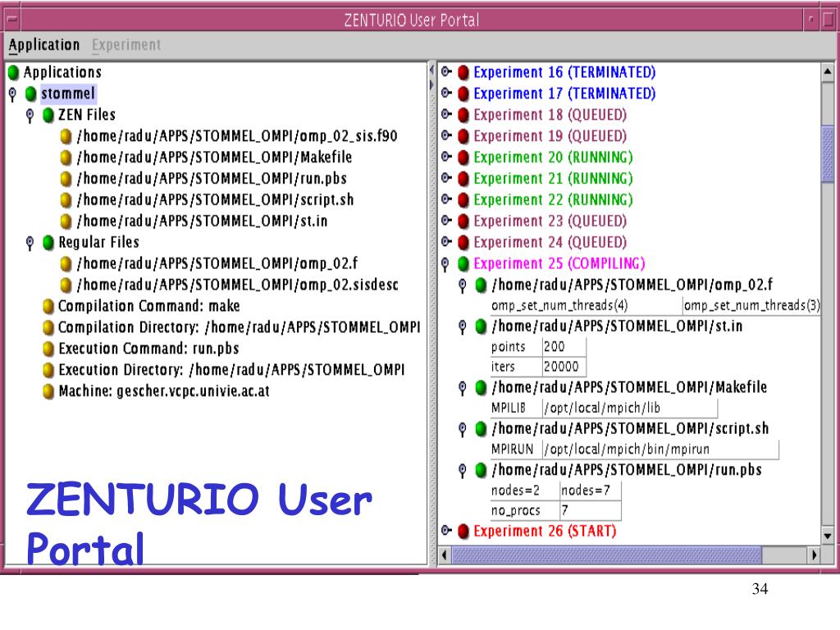Click red icon of Experiment 22
Screen dimensions: 840x630
464,200
